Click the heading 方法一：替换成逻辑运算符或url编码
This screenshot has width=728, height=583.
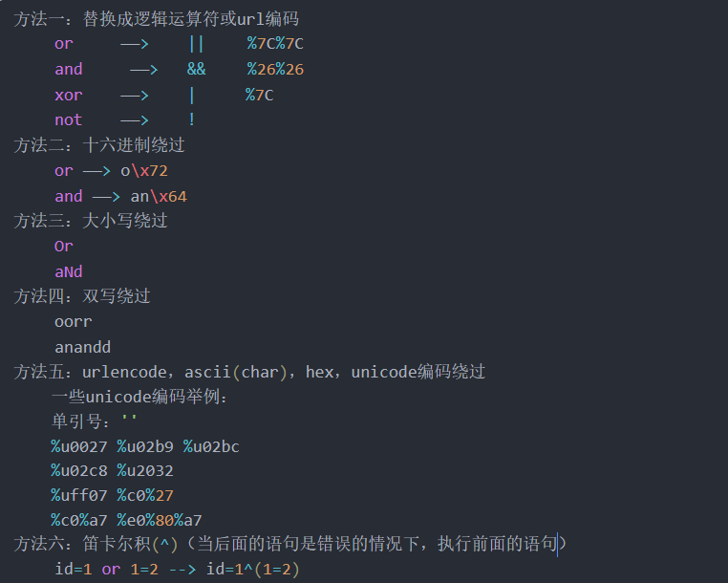pyautogui.click(x=157, y=19)
